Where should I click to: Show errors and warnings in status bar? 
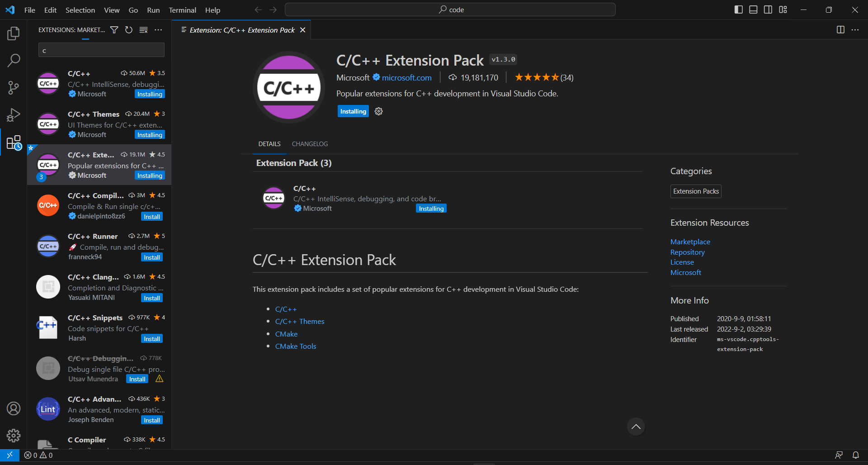tap(38, 455)
